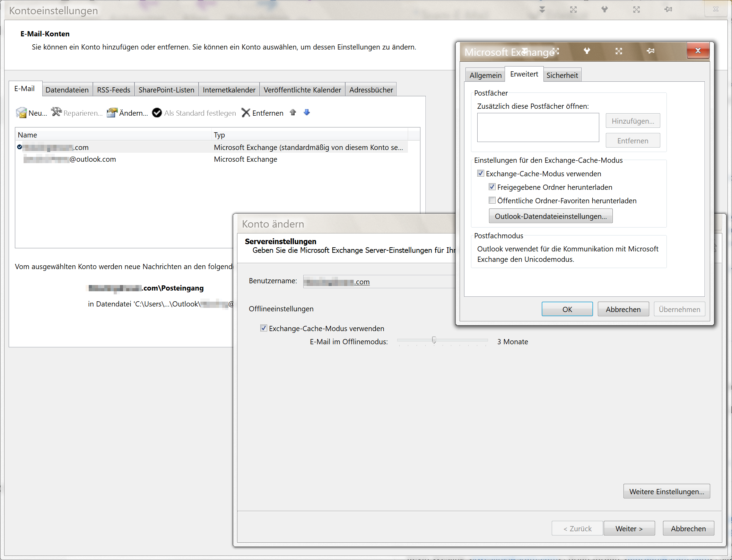This screenshot has width=732, height=560.
Task: Click the Name column header
Action: 113,135
